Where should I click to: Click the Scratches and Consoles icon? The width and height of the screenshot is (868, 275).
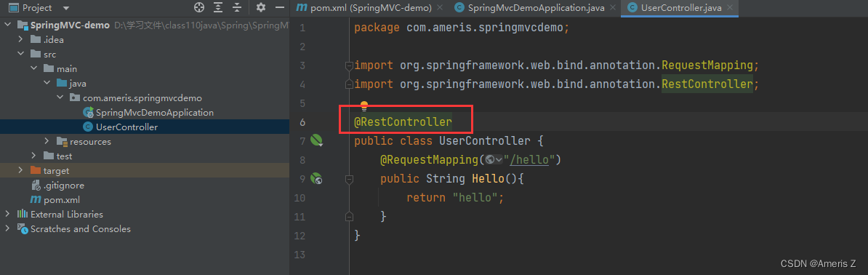23,228
